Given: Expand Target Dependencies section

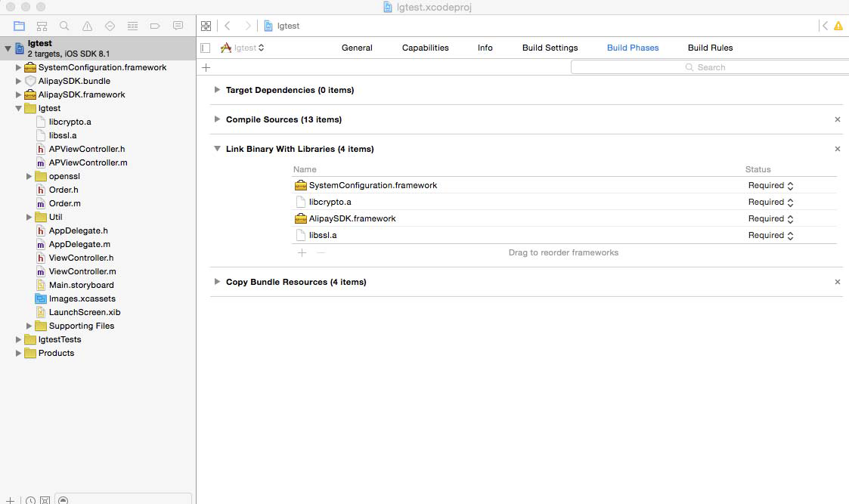Looking at the screenshot, I should click(x=217, y=90).
